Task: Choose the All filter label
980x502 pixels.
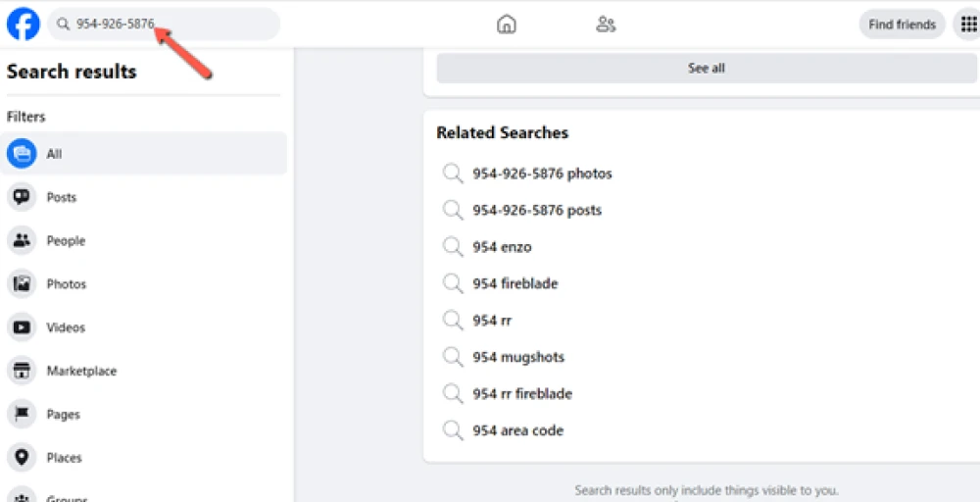Action: (x=54, y=154)
